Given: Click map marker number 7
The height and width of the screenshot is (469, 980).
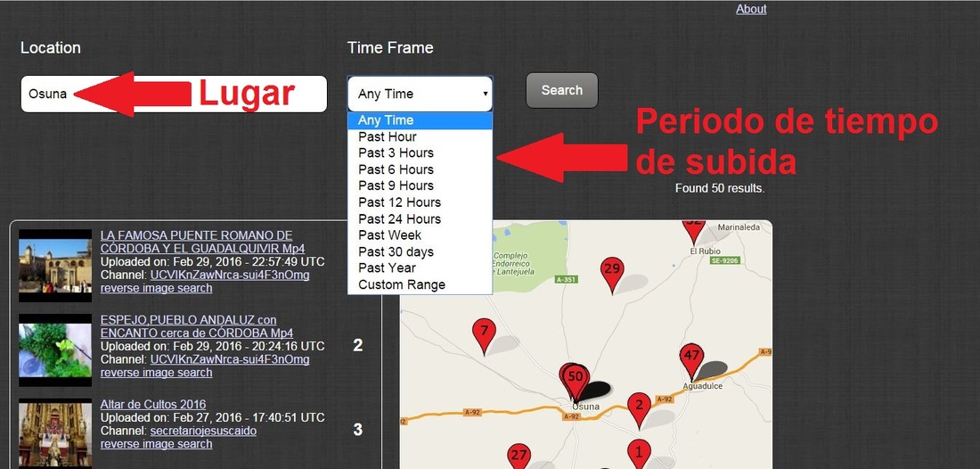Looking at the screenshot, I should click(484, 334).
